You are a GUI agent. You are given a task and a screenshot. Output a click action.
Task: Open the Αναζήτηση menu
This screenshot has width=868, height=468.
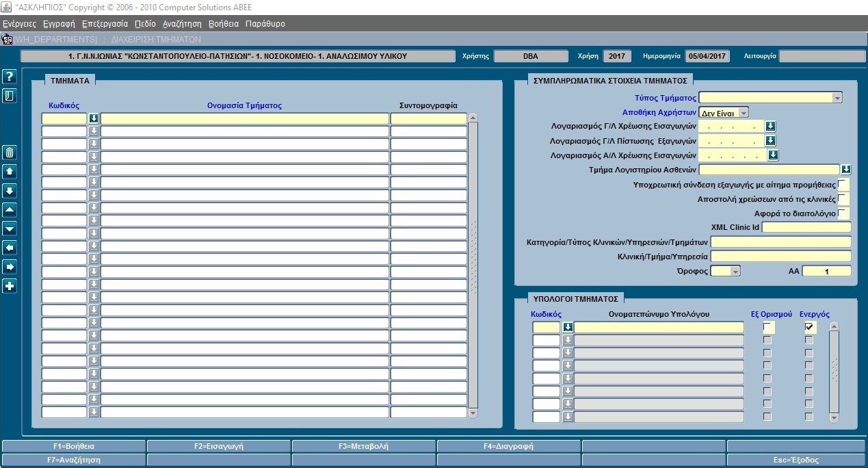coord(182,23)
